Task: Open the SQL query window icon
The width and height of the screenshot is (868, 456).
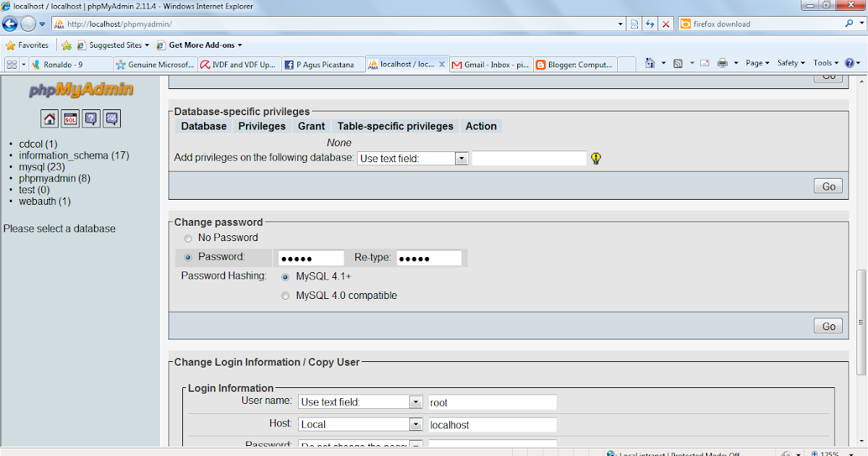Action: pos(70,118)
